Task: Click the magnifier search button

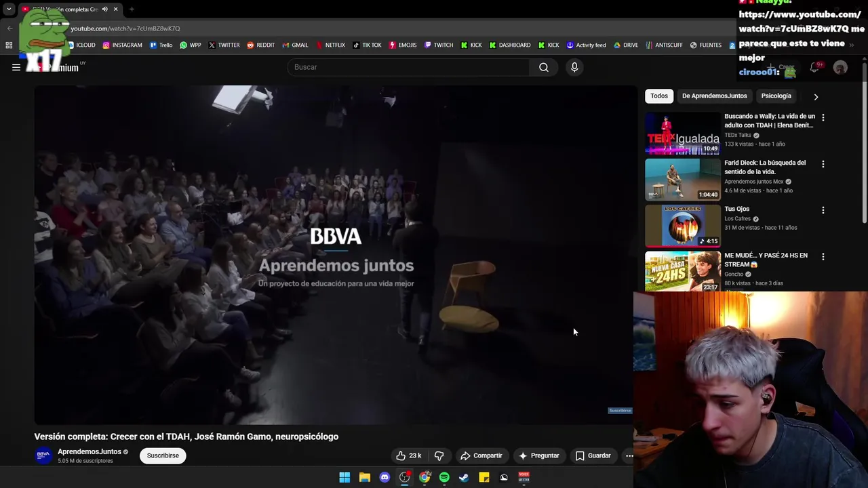Action: [x=544, y=67]
